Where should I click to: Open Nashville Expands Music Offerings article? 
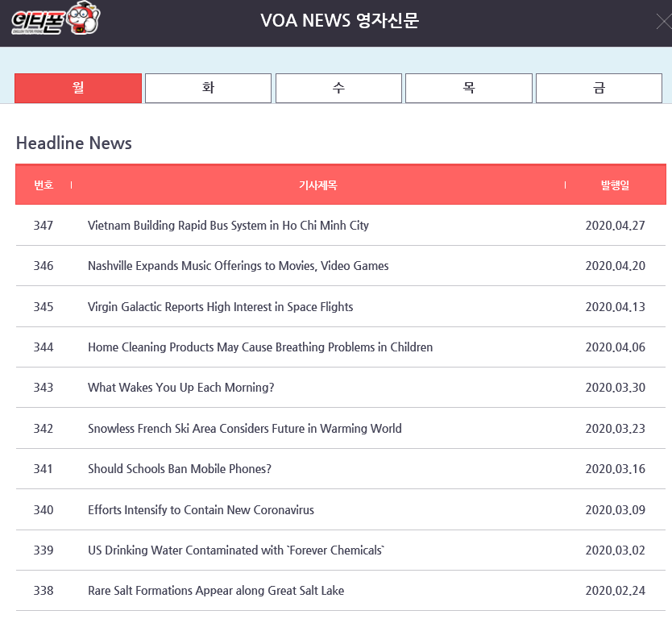238,266
